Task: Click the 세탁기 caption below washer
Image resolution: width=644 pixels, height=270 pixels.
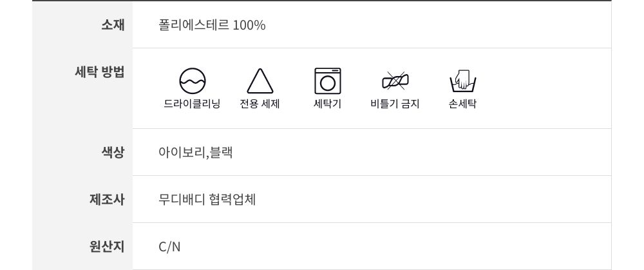Action: (x=327, y=104)
